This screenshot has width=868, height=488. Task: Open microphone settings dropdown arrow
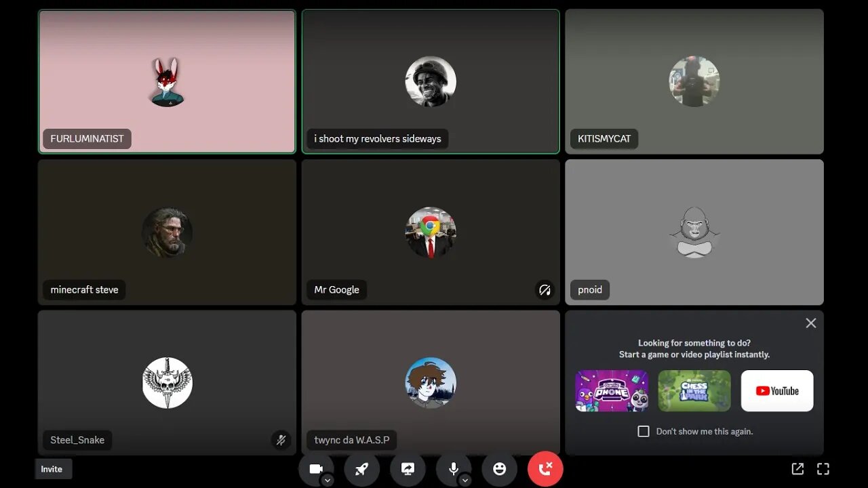click(465, 480)
